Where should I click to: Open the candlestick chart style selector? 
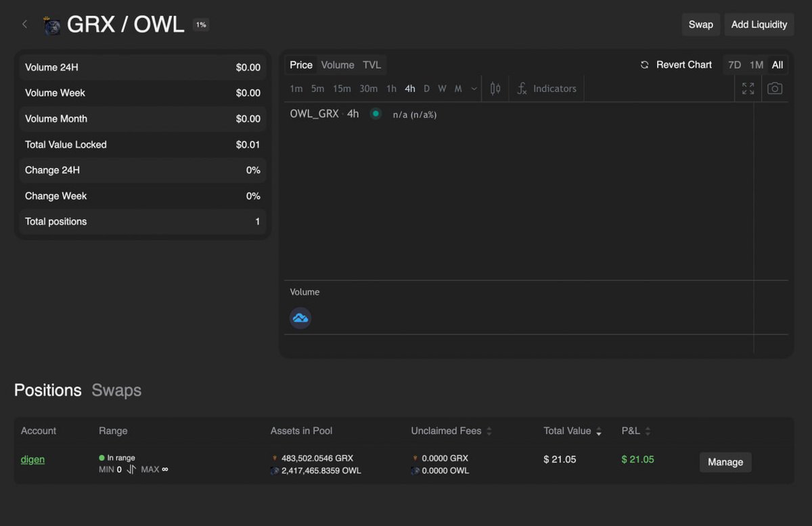[x=495, y=89]
